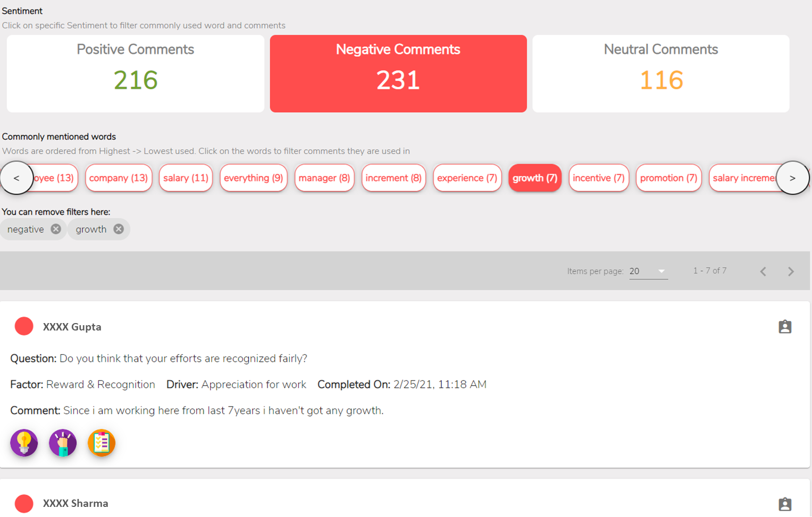Click the red sentiment dot for XXXX Sharma
The image size is (812, 517).
(x=24, y=503)
